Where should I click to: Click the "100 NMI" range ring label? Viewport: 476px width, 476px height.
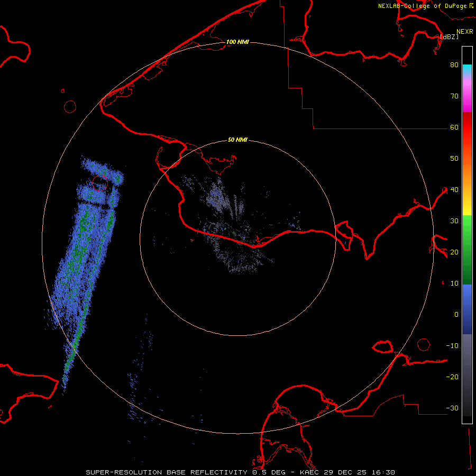(x=237, y=42)
